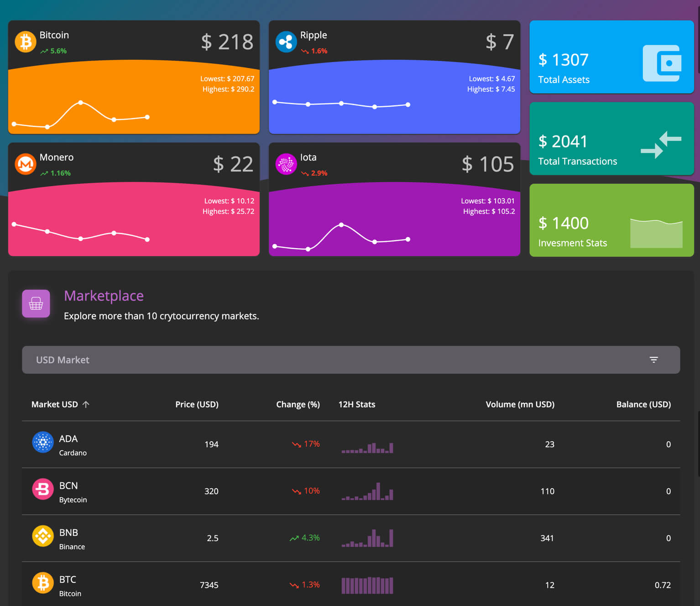Click the BCN downtrend arrow icon
Screen dimensions: 700x606
297,491
